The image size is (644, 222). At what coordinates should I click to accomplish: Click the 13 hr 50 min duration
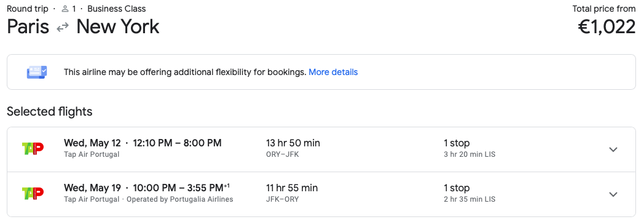[x=293, y=143]
